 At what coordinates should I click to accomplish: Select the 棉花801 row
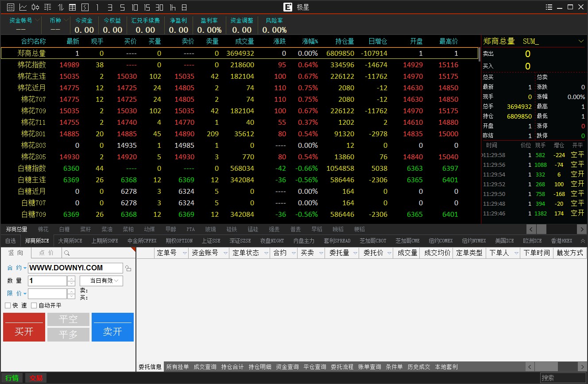239,134
